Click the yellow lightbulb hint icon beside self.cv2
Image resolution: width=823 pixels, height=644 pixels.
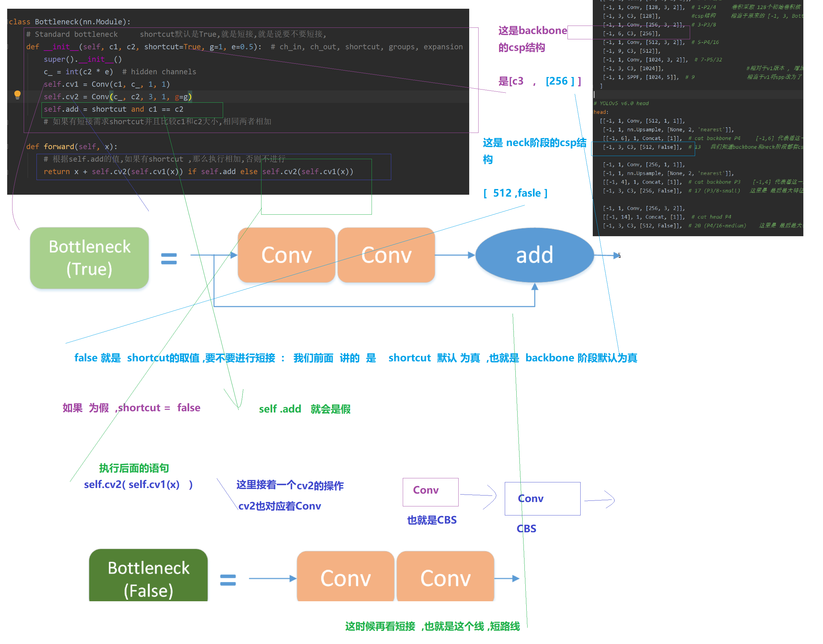(17, 95)
